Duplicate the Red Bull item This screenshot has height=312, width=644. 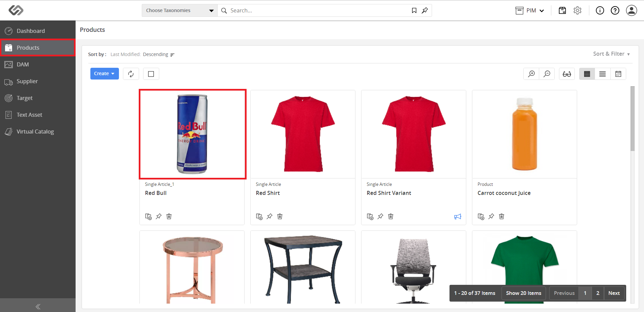[x=148, y=216]
